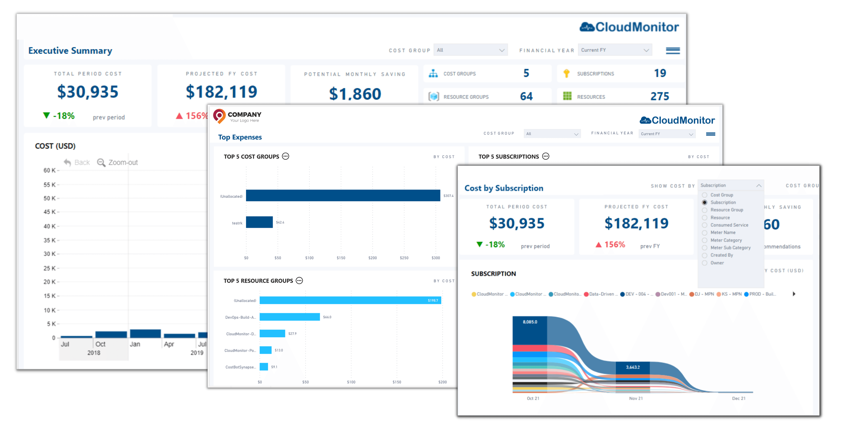The width and height of the screenshot is (868, 434).
Task: Click CloudMonitor logo in Executive Summary window
Action: (x=629, y=27)
